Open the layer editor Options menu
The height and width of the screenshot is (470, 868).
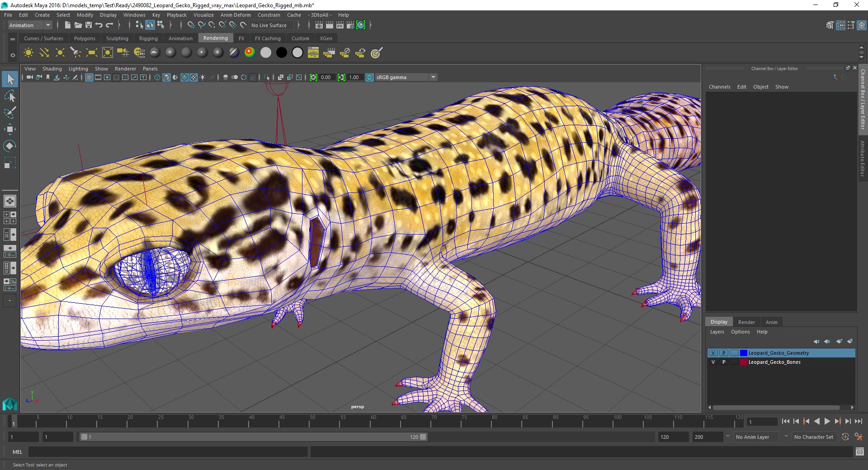point(740,332)
